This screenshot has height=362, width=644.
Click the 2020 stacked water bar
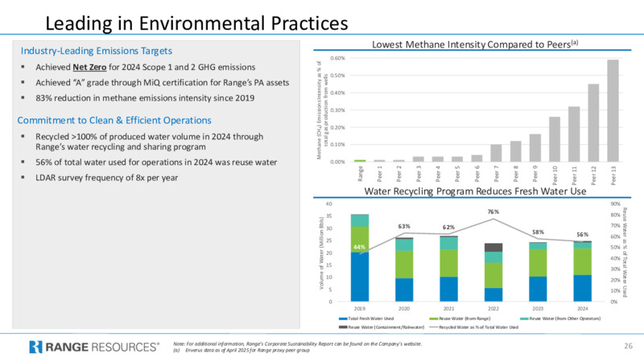[x=404, y=269]
